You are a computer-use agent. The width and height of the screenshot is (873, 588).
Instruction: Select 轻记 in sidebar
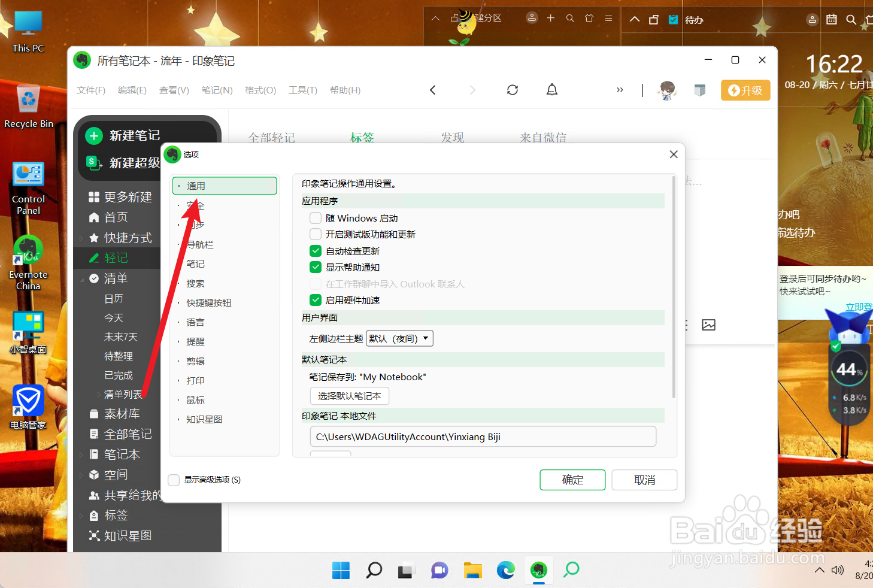point(108,258)
